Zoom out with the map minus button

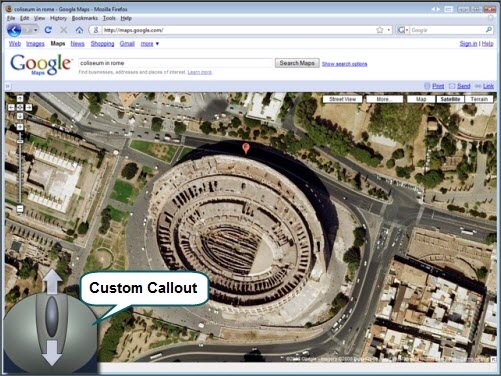click(20, 209)
